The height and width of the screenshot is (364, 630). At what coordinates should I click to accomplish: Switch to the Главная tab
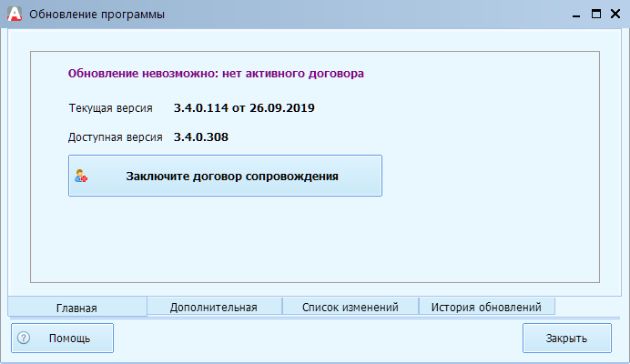pyautogui.click(x=77, y=308)
